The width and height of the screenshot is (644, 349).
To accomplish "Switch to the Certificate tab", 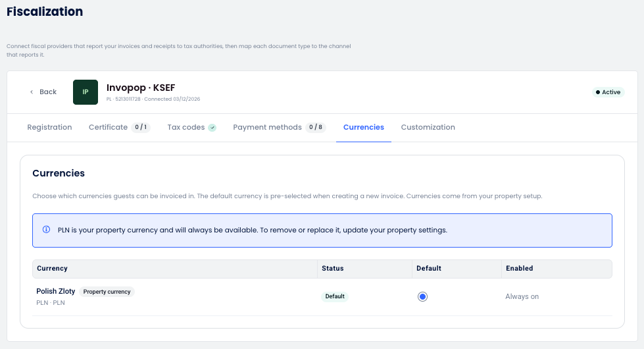I will point(108,128).
